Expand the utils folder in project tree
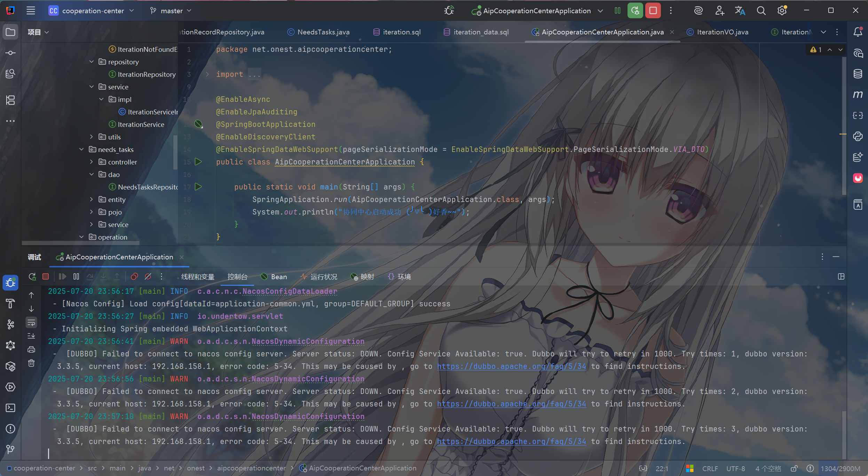Image resolution: width=868 pixels, height=476 pixels. pos(92,137)
